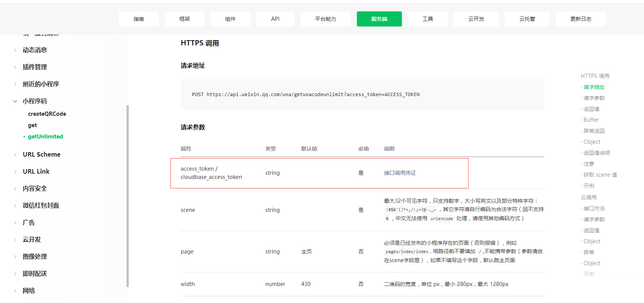This screenshot has height=303, width=644.
Task: Click the urlencode inline code
Action: pyautogui.click(x=442, y=219)
